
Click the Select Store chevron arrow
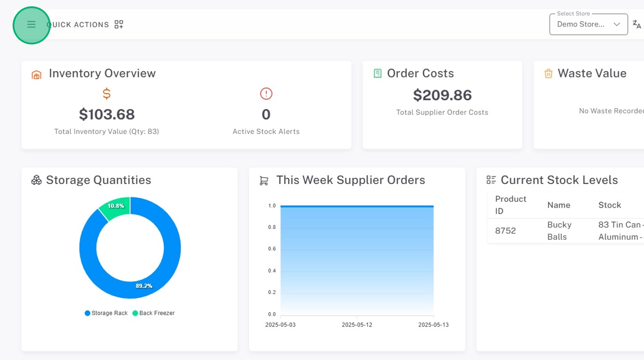pyautogui.click(x=617, y=25)
